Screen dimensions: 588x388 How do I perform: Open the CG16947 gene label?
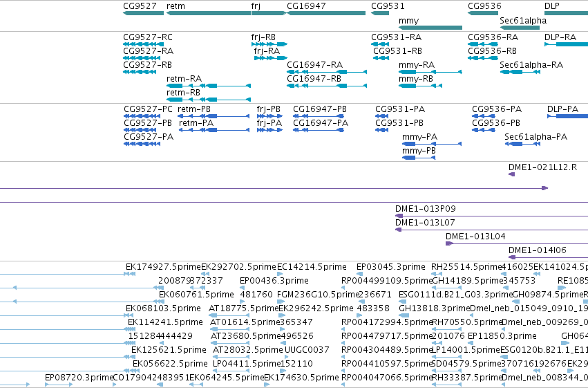pyautogui.click(x=306, y=6)
